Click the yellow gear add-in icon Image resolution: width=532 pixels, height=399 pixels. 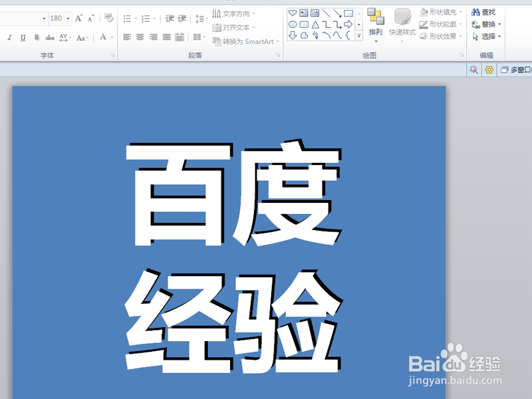[x=489, y=70]
